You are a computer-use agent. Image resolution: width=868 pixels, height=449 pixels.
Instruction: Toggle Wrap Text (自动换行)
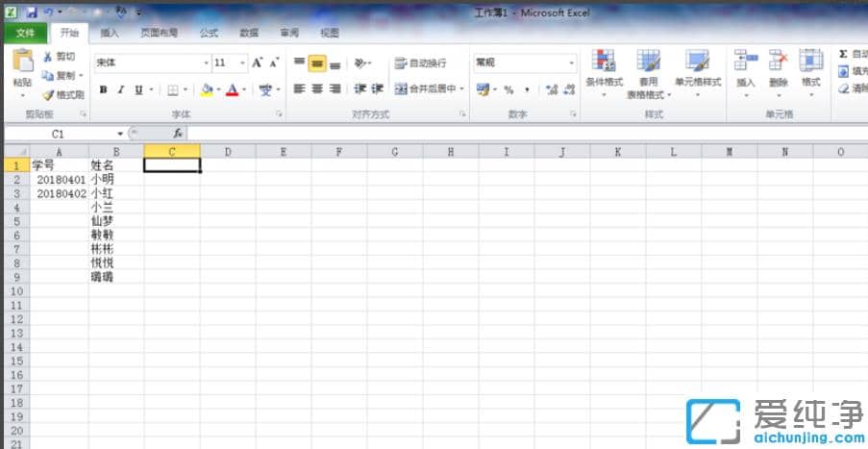pyautogui.click(x=420, y=63)
